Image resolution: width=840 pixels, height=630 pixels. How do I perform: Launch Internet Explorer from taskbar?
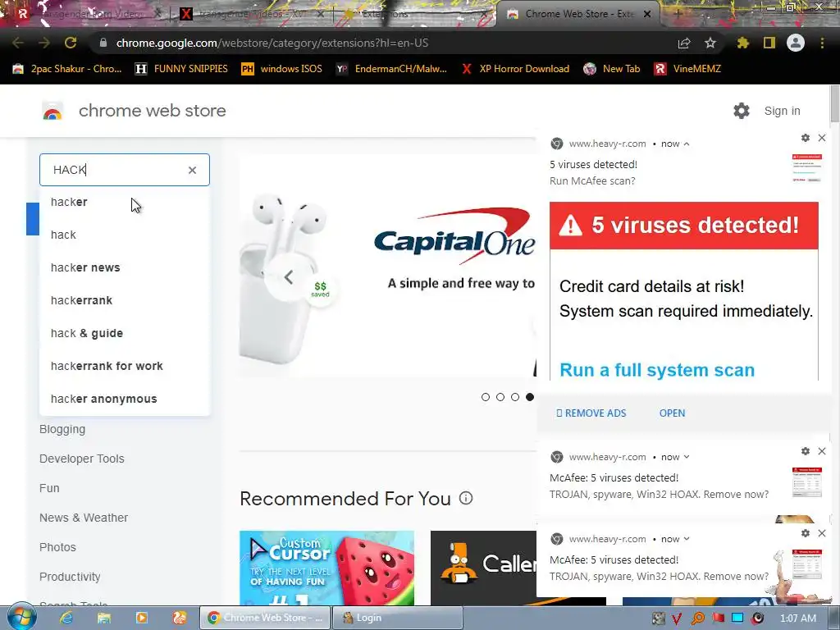tap(66, 618)
